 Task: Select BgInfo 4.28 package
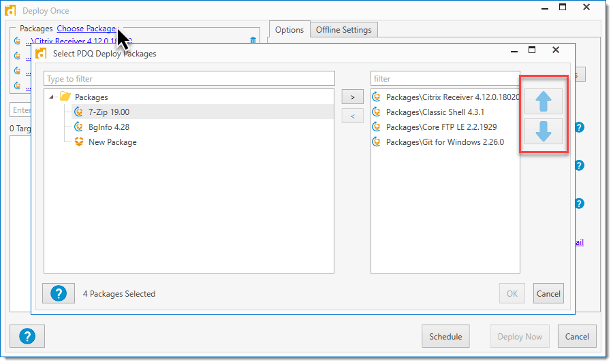point(109,127)
